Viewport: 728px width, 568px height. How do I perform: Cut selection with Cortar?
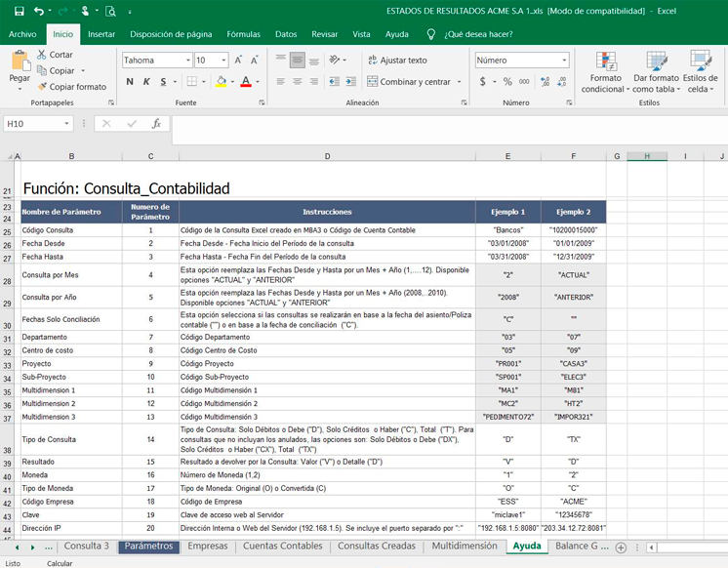tap(55, 55)
